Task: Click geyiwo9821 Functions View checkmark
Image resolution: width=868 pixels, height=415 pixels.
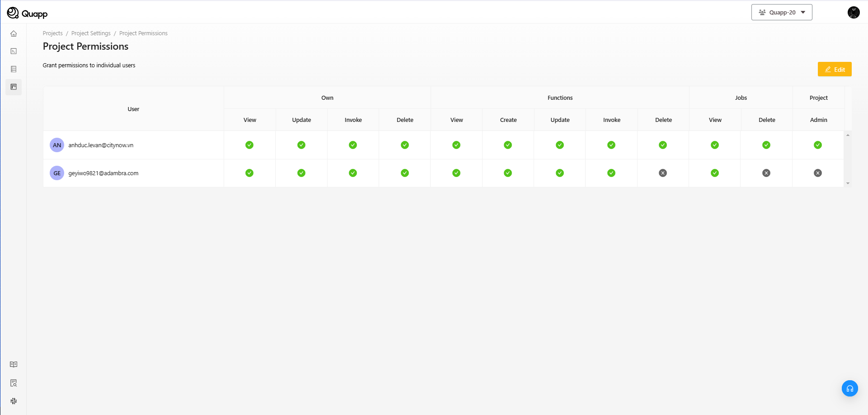Action: tap(456, 173)
